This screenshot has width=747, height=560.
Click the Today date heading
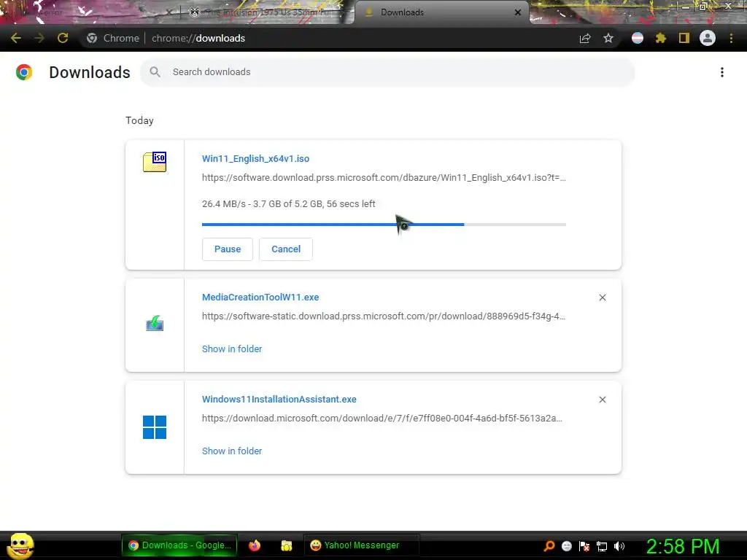coord(139,120)
